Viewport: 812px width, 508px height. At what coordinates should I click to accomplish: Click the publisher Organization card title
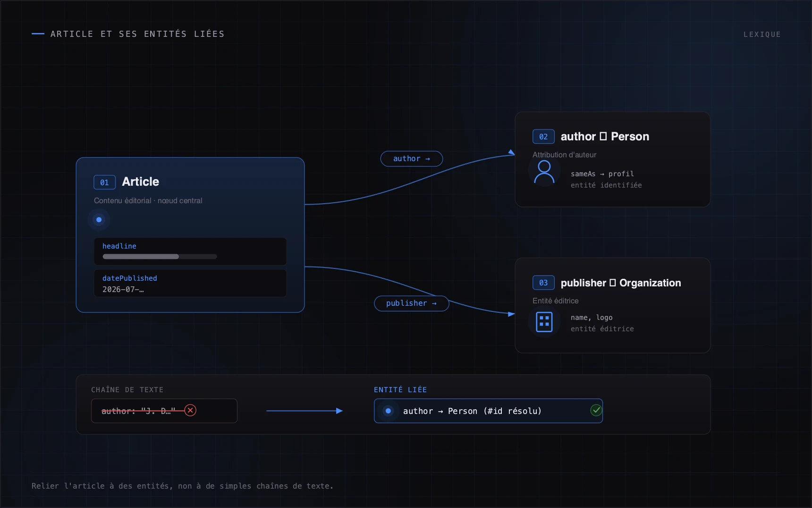pyautogui.click(x=621, y=283)
